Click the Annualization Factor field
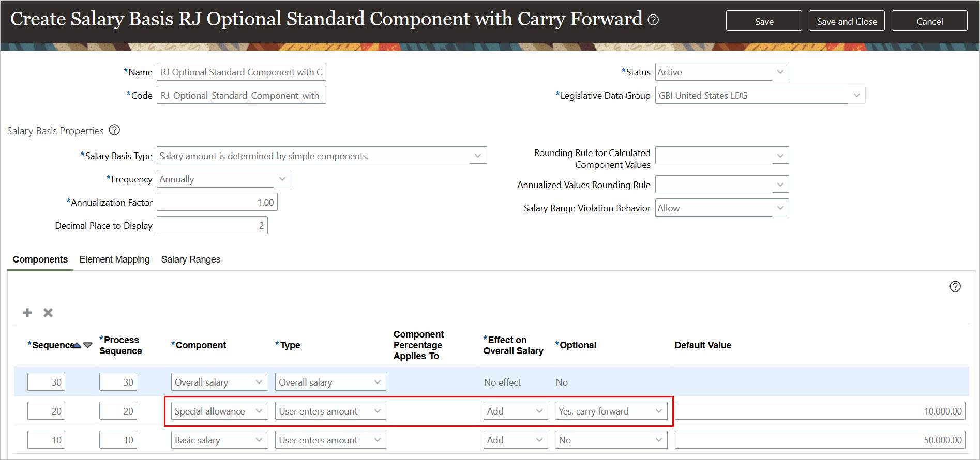The height and width of the screenshot is (460, 980). pyautogui.click(x=217, y=202)
